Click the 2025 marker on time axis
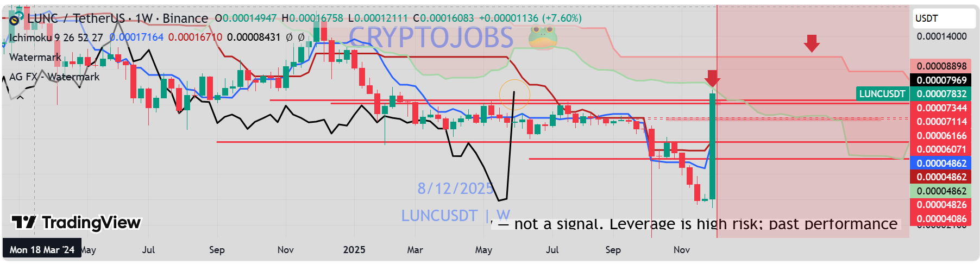The height and width of the screenshot is (264, 980). coord(354,250)
